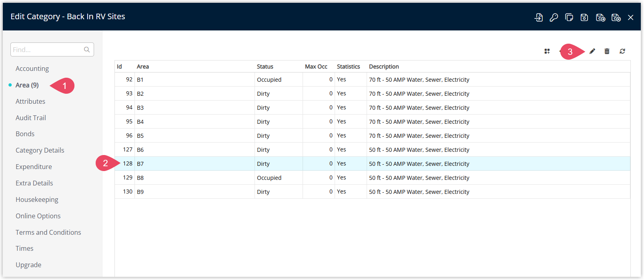Screen dimensions: 644x280
Task: Select the B3 area row
Action: 372,108
